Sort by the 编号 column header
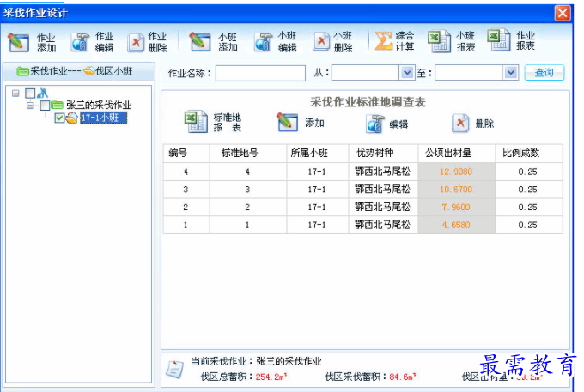Image resolution: width=584 pixels, height=392 pixels. [x=186, y=153]
